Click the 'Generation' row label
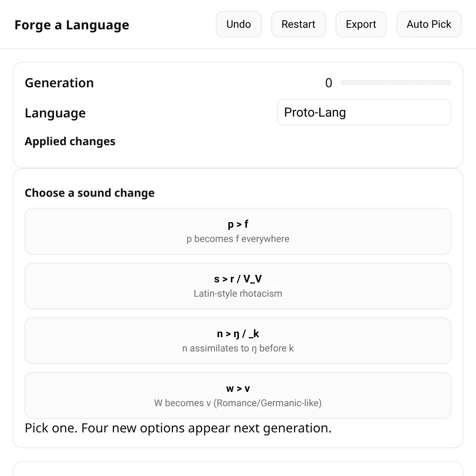This screenshot has height=476, width=476. pos(59,83)
